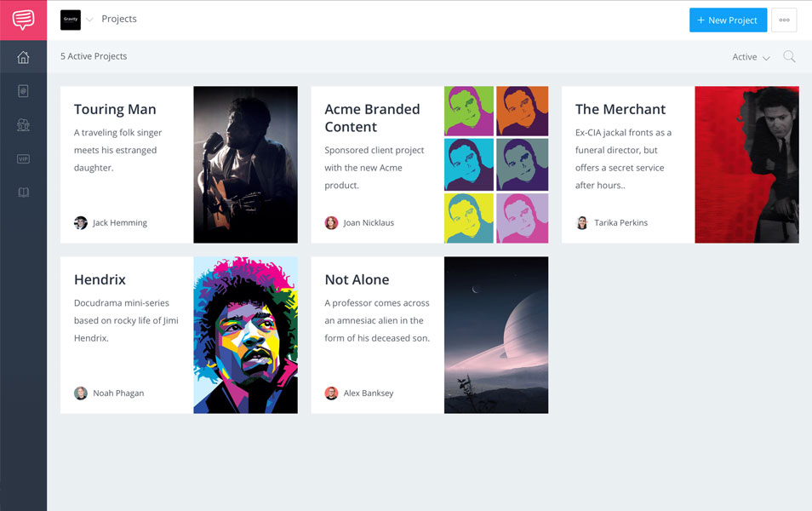Image resolution: width=812 pixels, height=511 pixels.
Task: Click the Jimi Hendrix poster thumbnail
Action: point(245,335)
